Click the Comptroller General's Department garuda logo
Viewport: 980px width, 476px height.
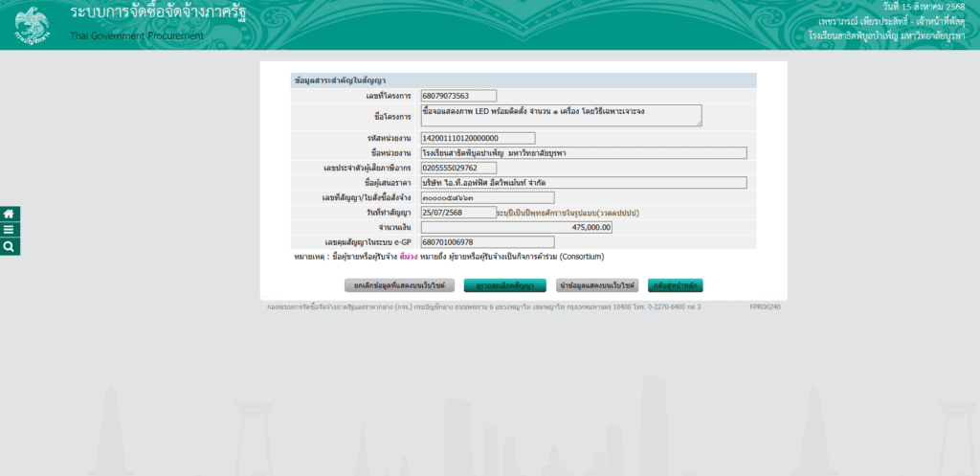point(32,24)
